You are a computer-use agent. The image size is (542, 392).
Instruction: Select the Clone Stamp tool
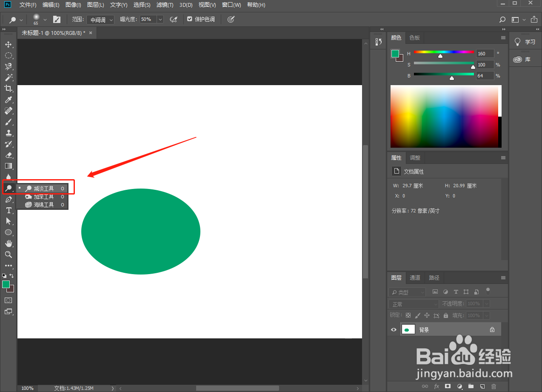click(x=8, y=133)
